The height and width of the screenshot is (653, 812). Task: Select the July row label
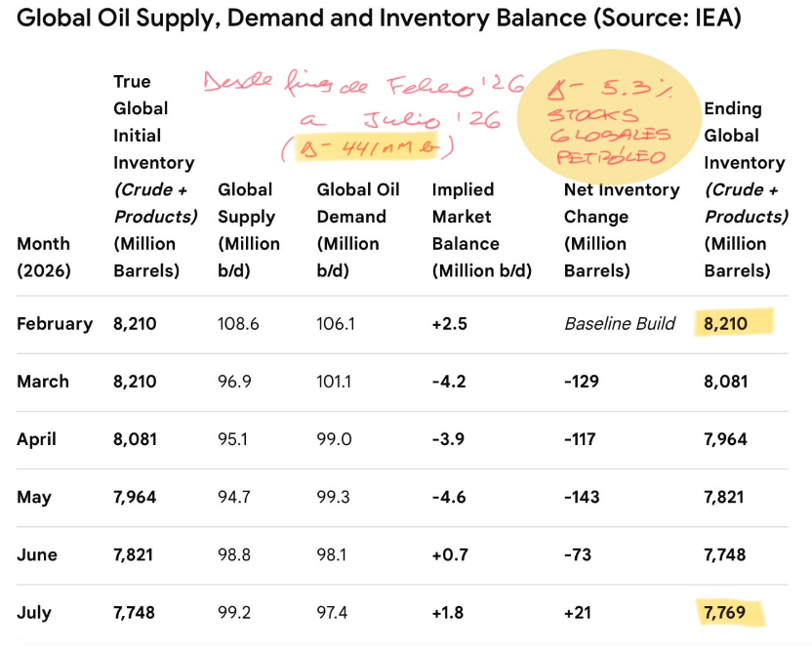pyautogui.click(x=34, y=613)
